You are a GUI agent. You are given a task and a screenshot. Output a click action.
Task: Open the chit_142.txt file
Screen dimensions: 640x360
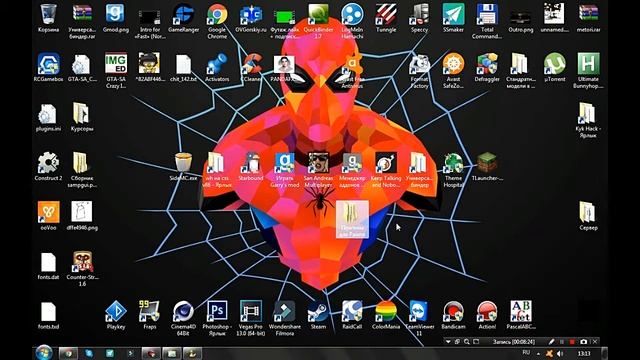tap(183, 67)
